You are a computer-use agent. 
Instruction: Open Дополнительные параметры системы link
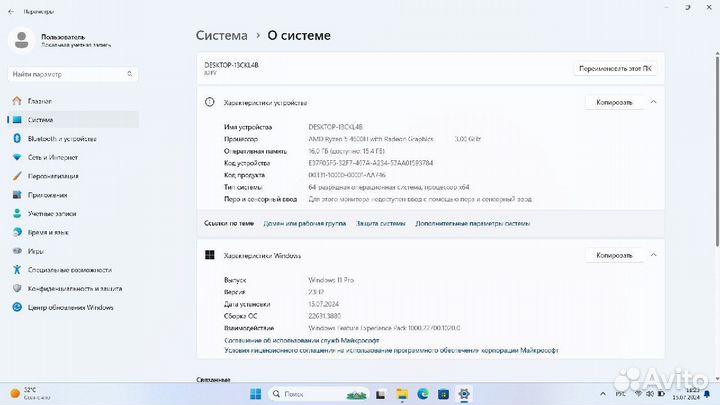(x=472, y=224)
